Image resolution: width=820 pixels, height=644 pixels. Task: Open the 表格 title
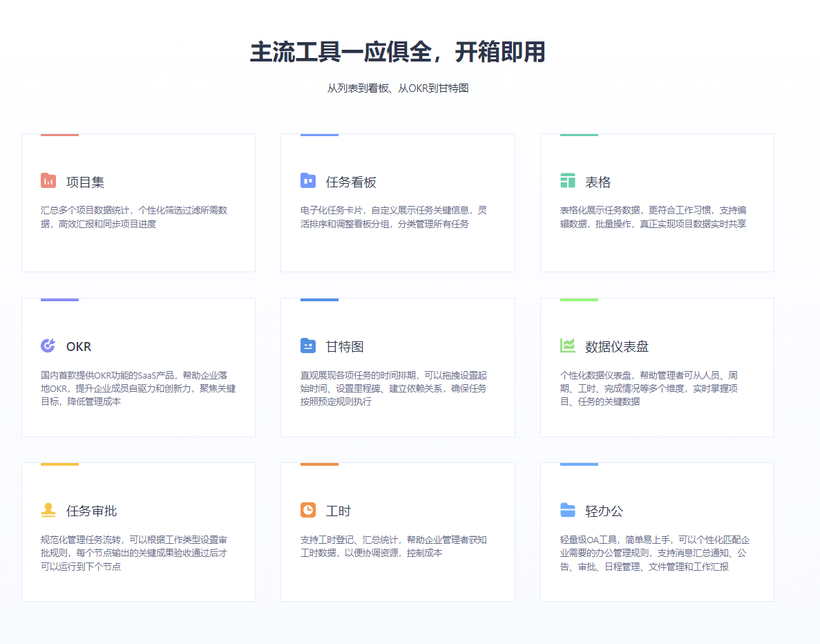click(x=598, y=182)
